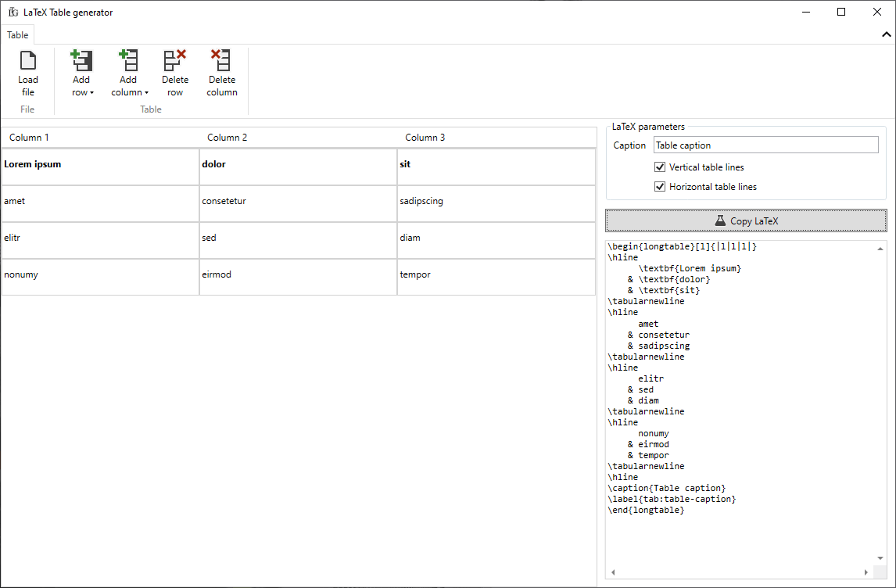Open the Add row dropdown arrow
Screen dimensions: 896x588
(93, 91)
